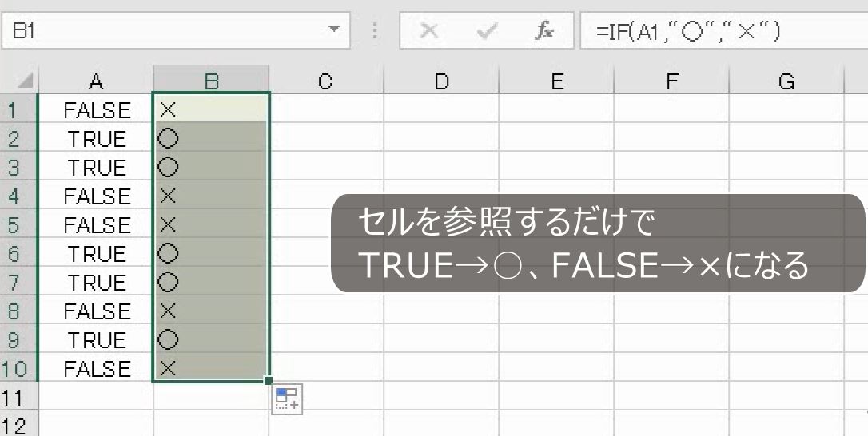This screenshot has width=868, height=436.
Task: Click empty cell A11
Action: [96, 395]
